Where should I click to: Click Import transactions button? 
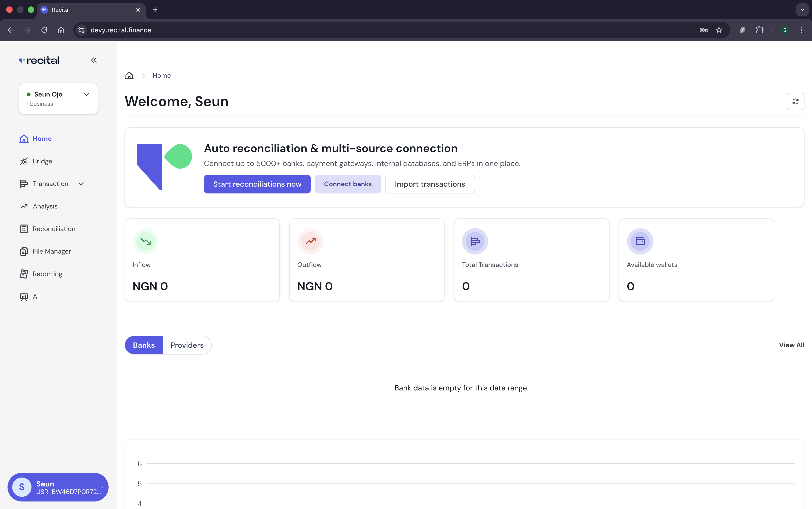(430, 184)
